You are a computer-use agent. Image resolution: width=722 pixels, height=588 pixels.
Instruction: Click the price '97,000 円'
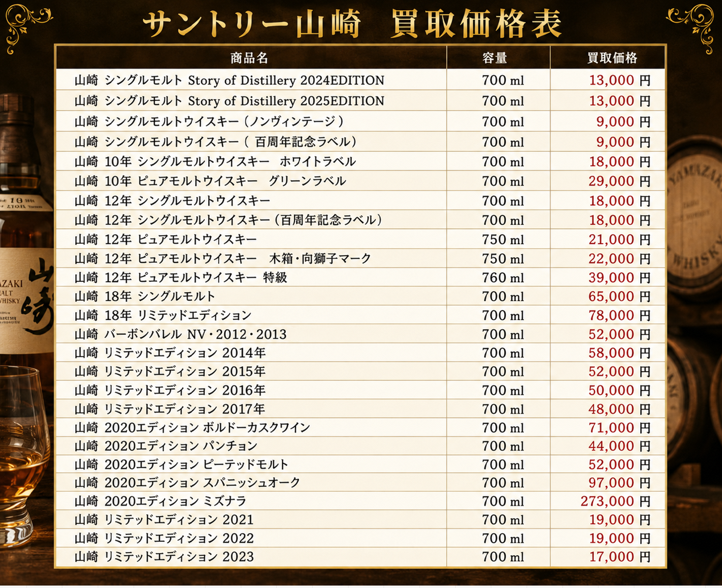(x=620, y=483)
